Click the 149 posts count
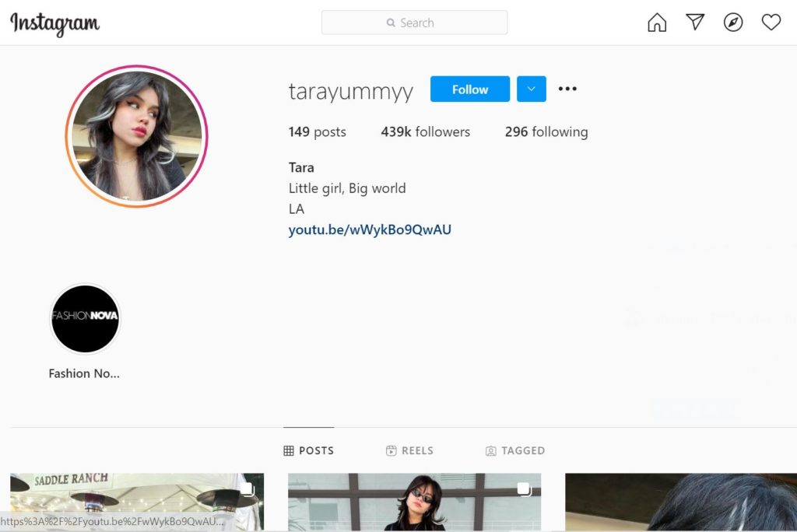 (x=318, y=132)
